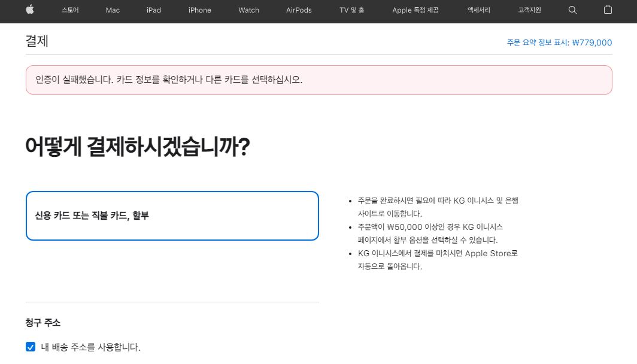
Task: Go to the Mac menu item
Action: [113, 10]
